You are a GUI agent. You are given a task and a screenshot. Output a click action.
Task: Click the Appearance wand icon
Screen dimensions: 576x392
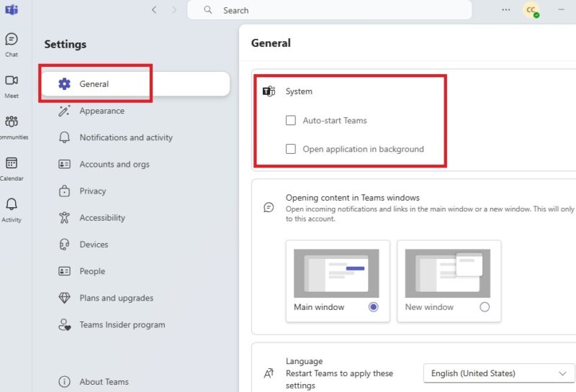[x=64, y=111]
